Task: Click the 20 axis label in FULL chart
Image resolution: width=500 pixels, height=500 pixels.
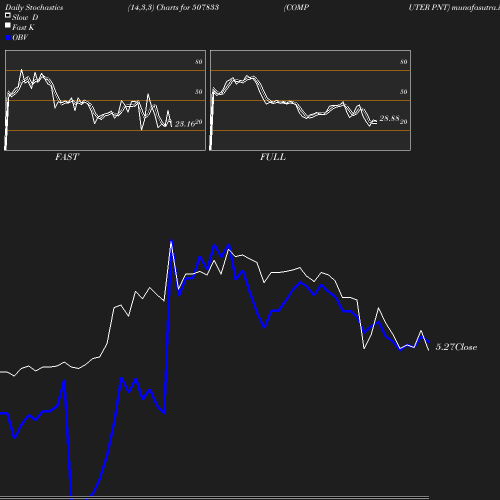Action: [404, 122]
